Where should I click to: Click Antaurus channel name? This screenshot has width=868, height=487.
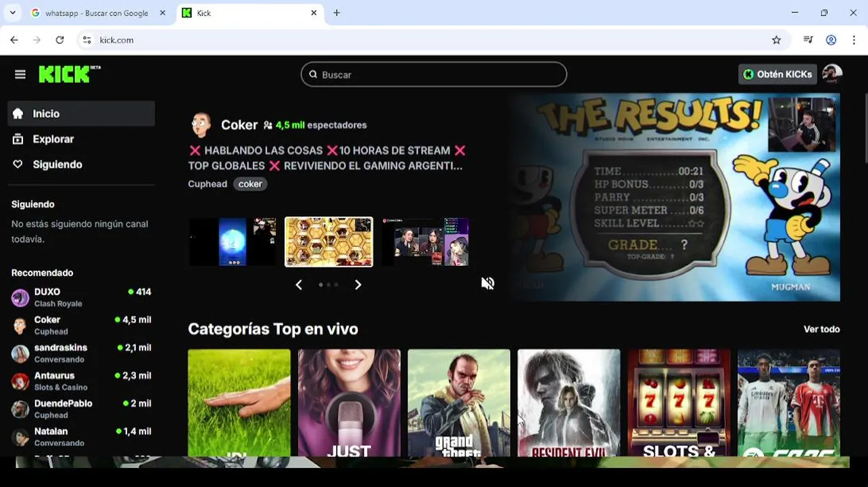tap(54, 375)
